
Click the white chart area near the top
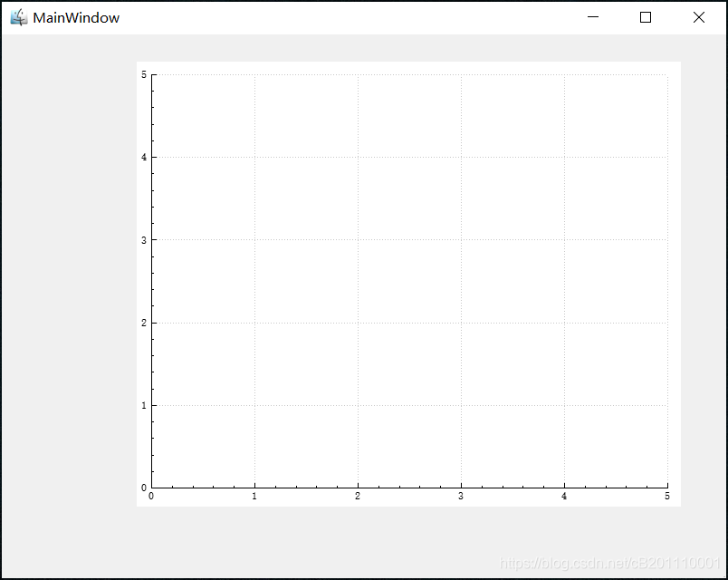pos(407,91)
